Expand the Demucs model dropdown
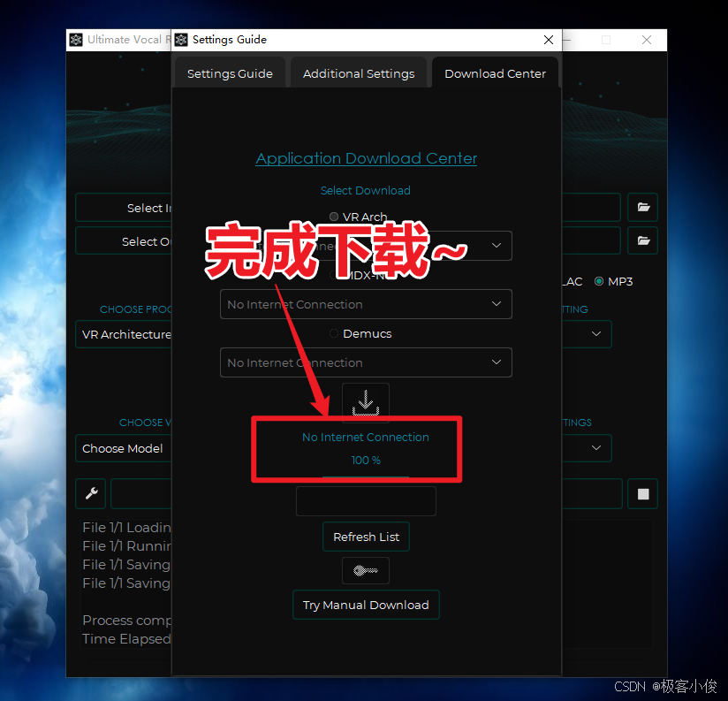728x701 pixels. (x=366, y=362)
